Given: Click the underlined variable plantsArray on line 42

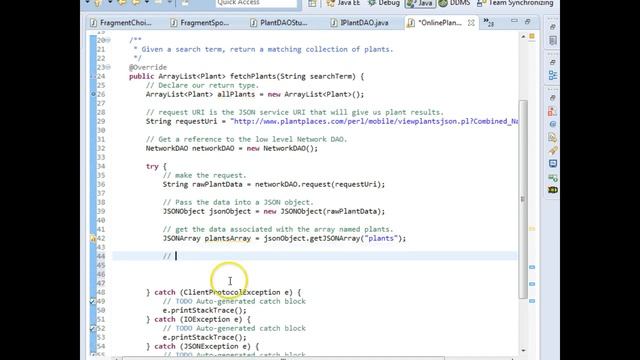Looking at the screenshot, I should pyautogui.click(x=227, y=238).
